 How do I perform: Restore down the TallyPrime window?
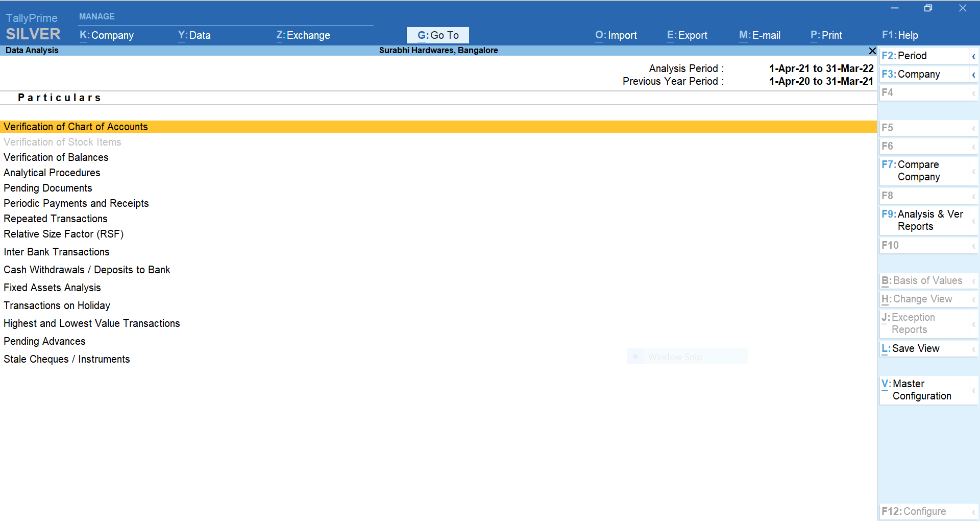coord(928,8)
